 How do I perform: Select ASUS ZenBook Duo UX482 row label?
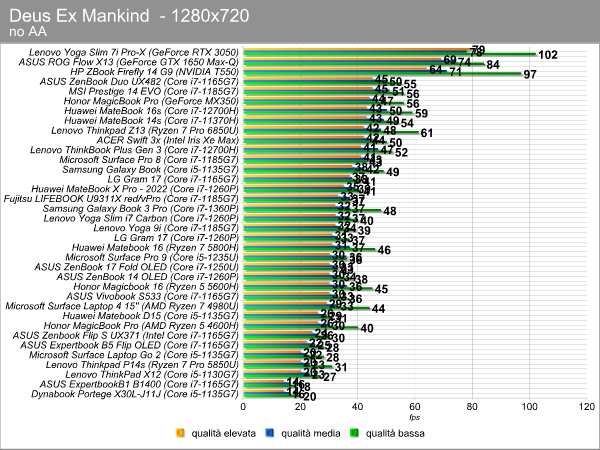click(x=139, y=82)
